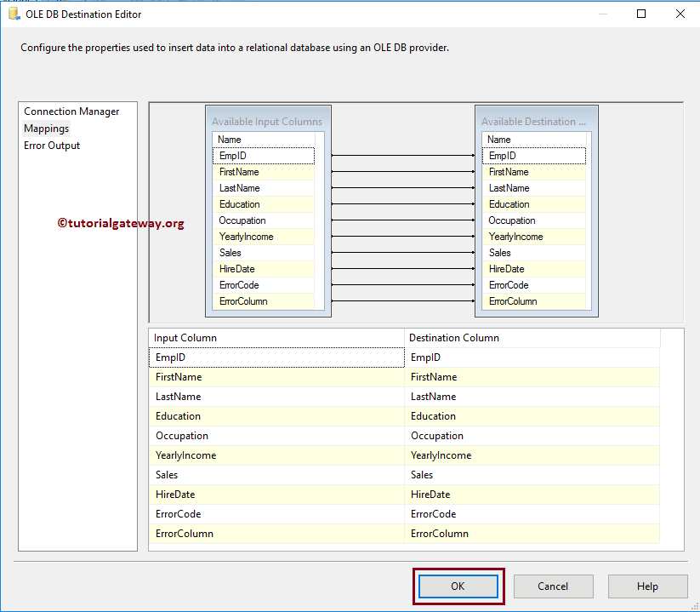
Task: Select FirstName in Available Destination Columns
Action: point(533,171)
